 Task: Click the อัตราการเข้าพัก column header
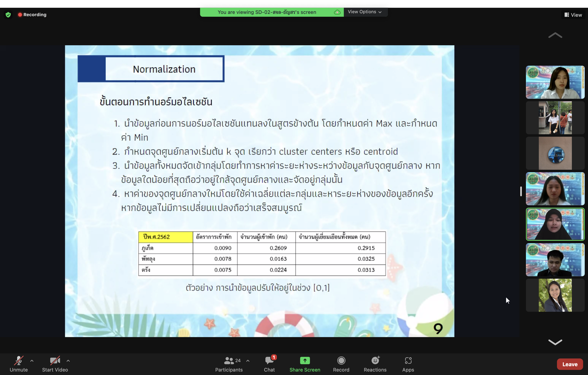point(214,237)
